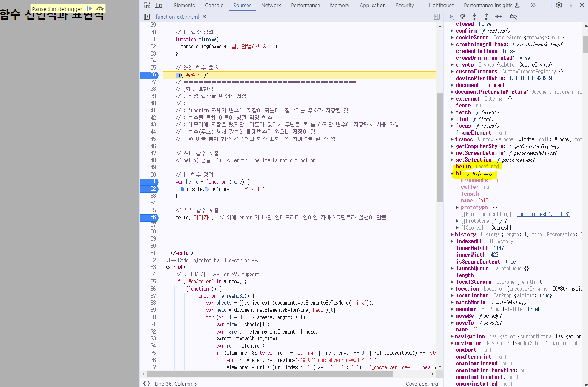Open function-ex07.html:31 function location link
This screenshot has width=588, height=387.
coord(543,214)
